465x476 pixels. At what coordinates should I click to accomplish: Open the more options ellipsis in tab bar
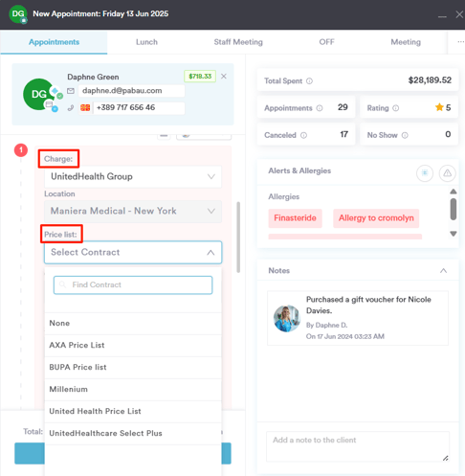[461, 42]
